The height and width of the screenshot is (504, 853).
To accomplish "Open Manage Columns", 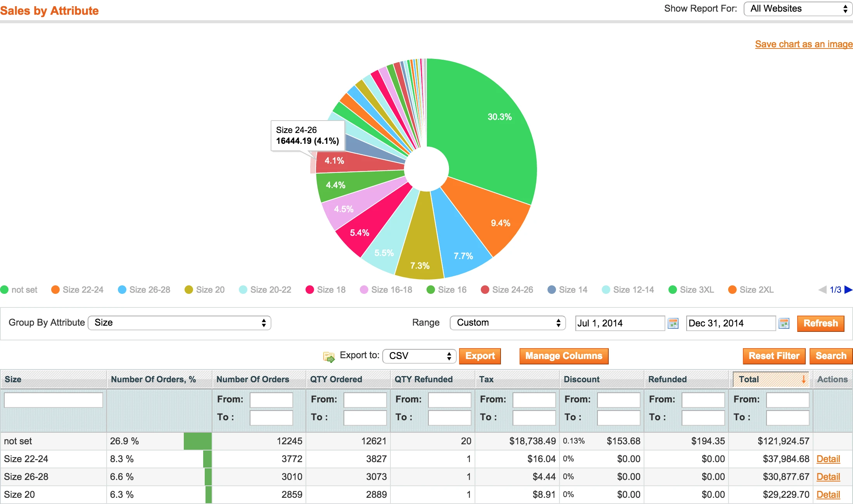I will pos(563,356).
